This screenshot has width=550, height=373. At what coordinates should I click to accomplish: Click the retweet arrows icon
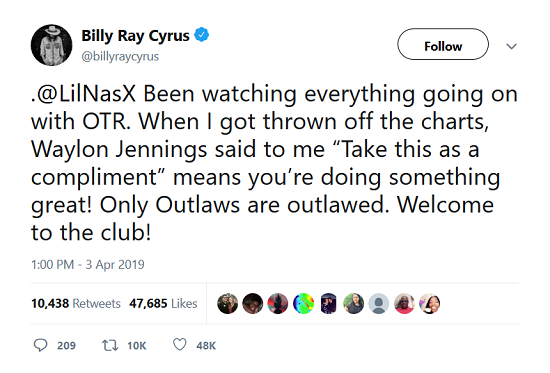click(110, 345)
